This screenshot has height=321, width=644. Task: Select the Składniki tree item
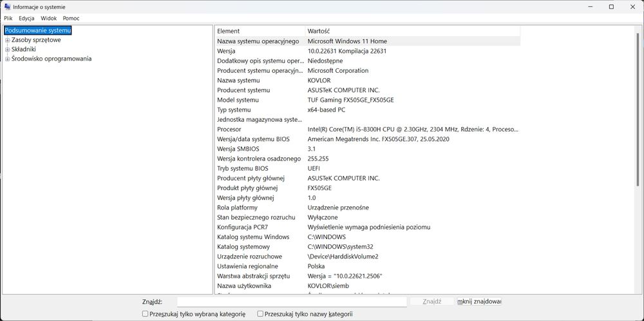[24, 50]
